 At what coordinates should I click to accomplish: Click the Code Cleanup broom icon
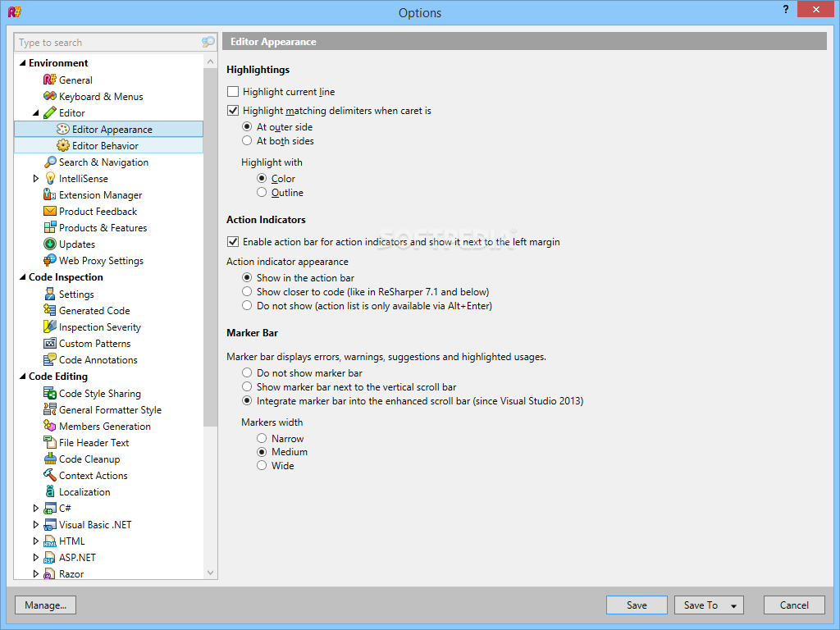click(x=50, y=459)
